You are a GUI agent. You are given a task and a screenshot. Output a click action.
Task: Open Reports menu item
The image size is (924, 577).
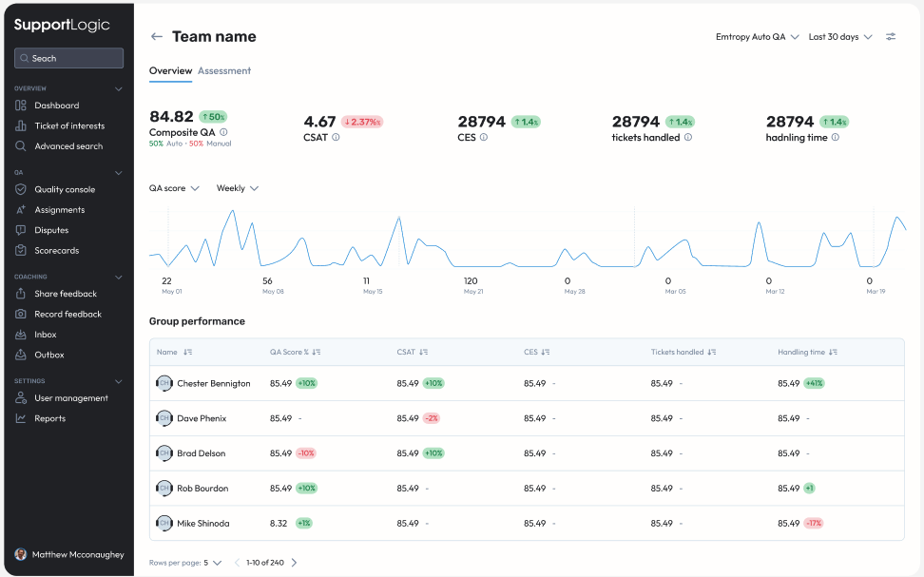[x=50, y=418]
